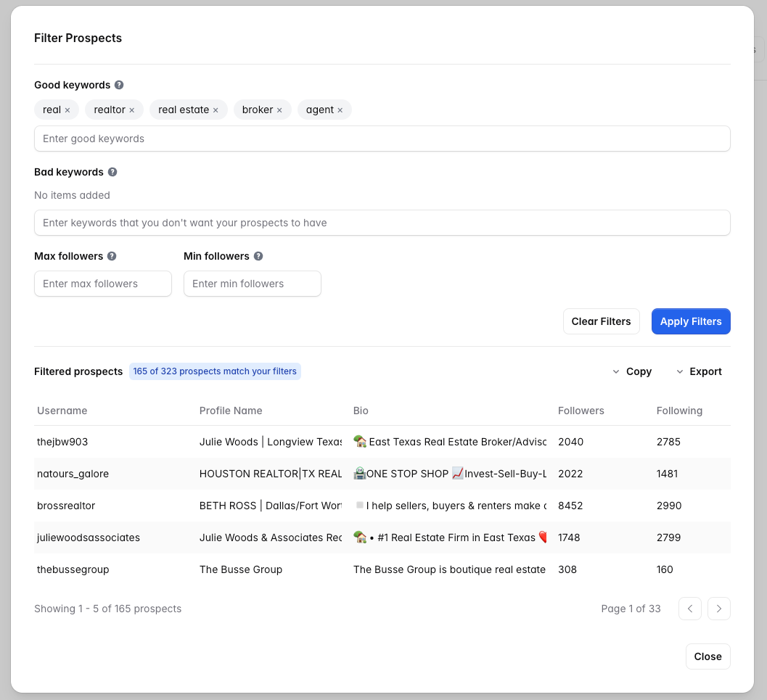Screen dimensions: 767x700
Task: Delete the "real estate" keyword chip
Action: pyautogui.click(x=216, y=110)
